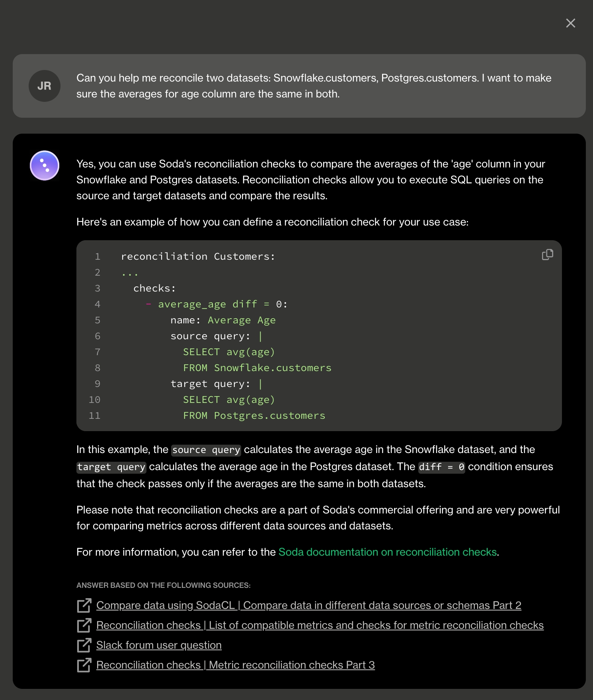Open Metric reconciliation checks Part 3 link

(235, 665)
